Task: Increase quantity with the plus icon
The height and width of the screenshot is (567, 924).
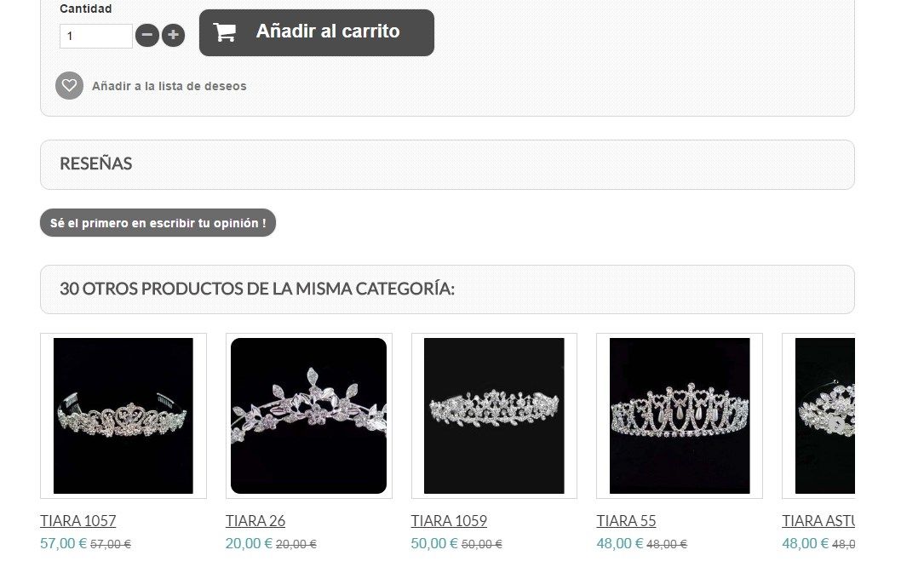Action: [173, 36]
